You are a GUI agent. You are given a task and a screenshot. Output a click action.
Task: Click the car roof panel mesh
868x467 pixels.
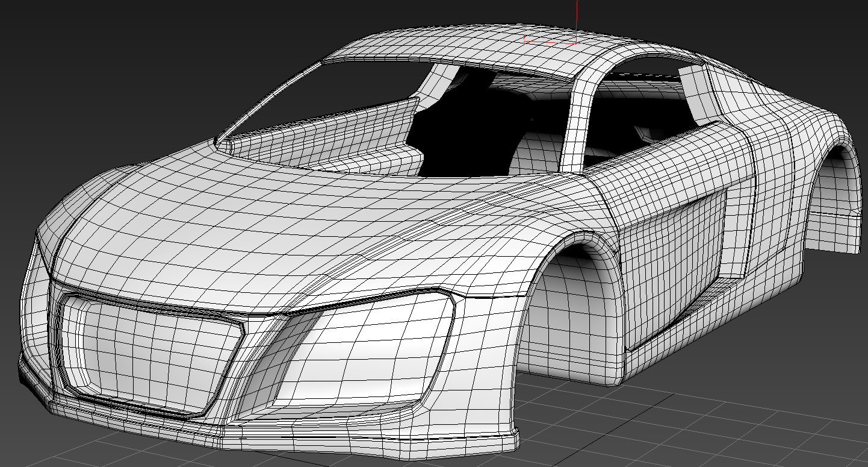click(x=482, y=49)
